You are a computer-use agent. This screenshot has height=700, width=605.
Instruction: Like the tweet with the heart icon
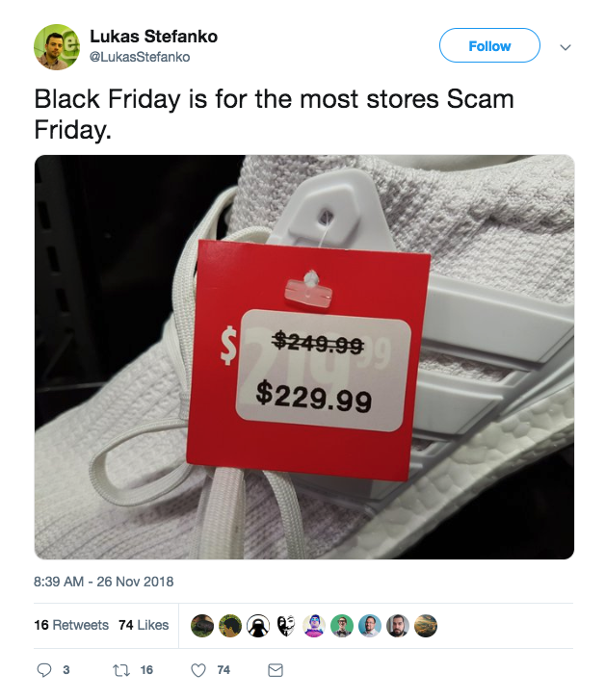pyautogui.click(x=198, y=670)
